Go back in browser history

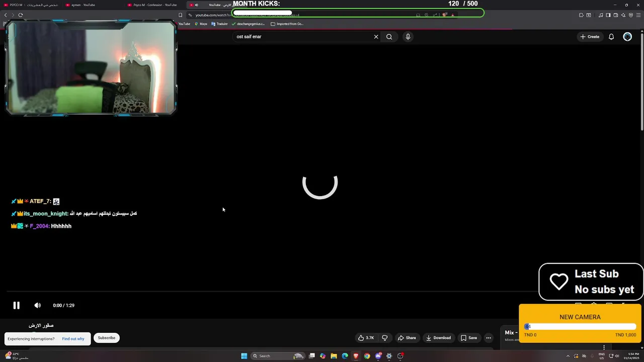(6, 15)
